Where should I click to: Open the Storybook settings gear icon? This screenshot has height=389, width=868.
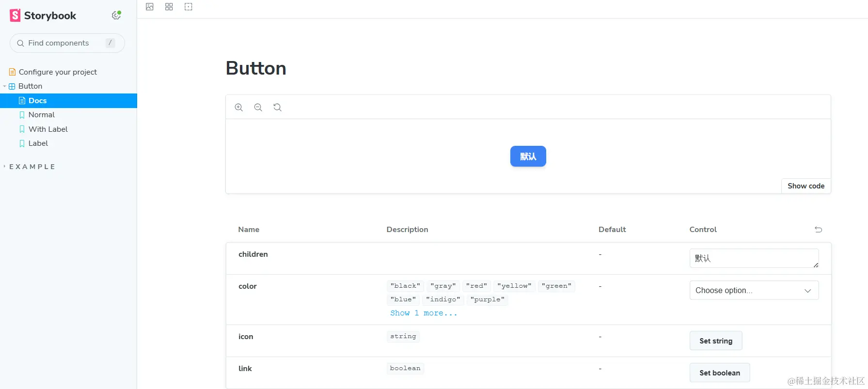[116, 16]
